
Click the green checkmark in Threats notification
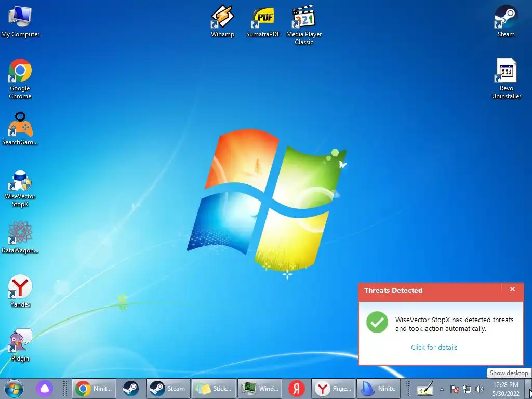(x=377, y=322)
